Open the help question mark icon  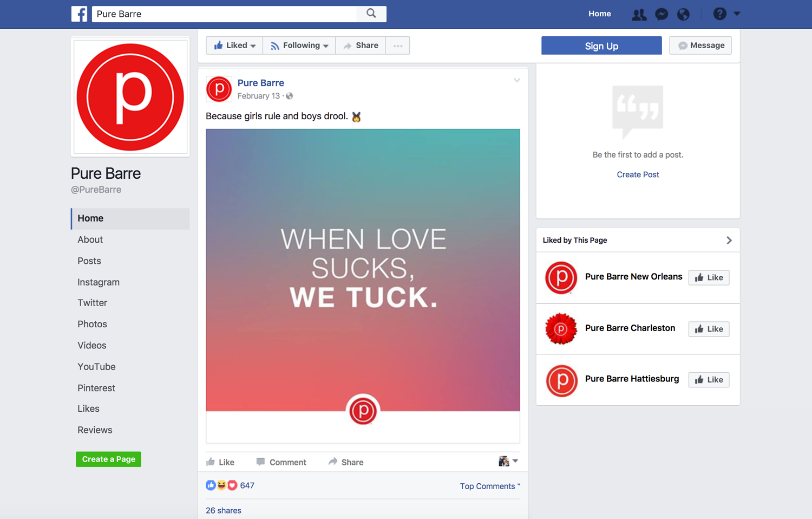click(719, 14)
